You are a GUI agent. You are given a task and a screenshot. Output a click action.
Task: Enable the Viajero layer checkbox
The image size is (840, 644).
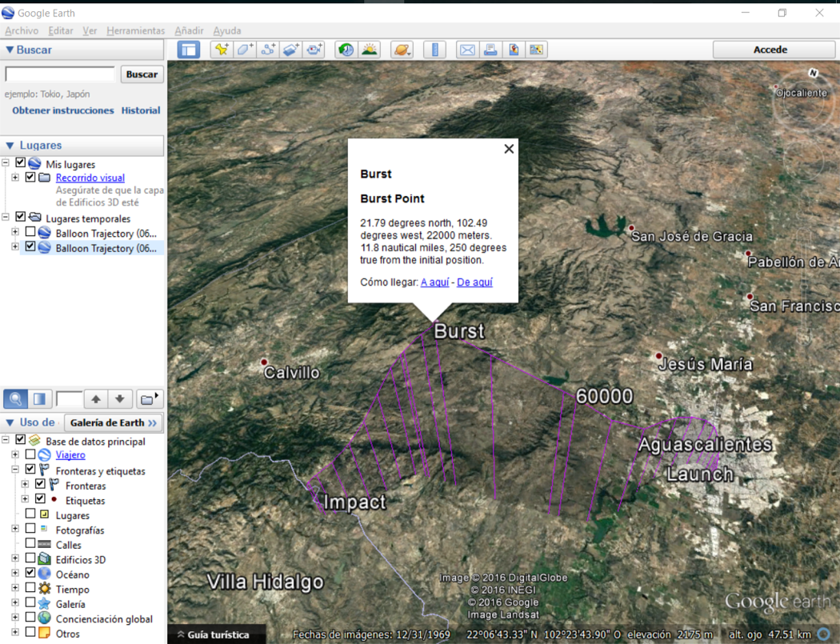(30, 454)
